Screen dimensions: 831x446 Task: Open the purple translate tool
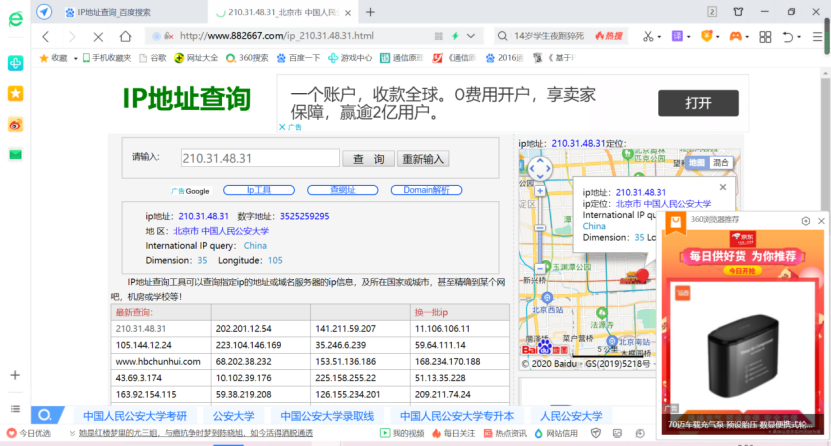click(677, 36)
